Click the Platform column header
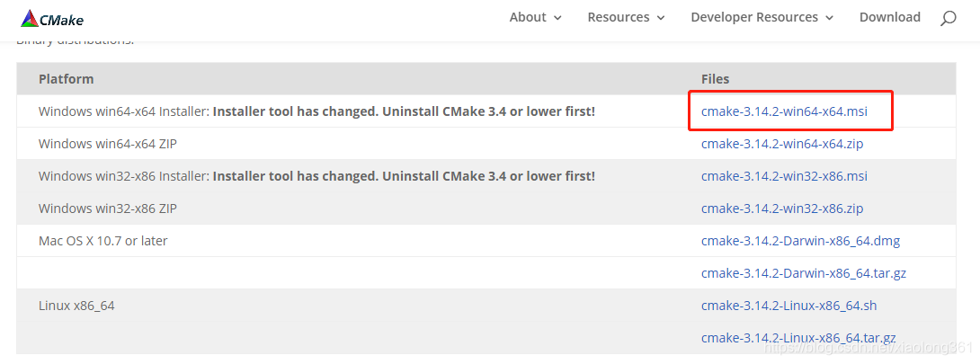Viewport: 980px width, 364px height. [x=67, y=79]
